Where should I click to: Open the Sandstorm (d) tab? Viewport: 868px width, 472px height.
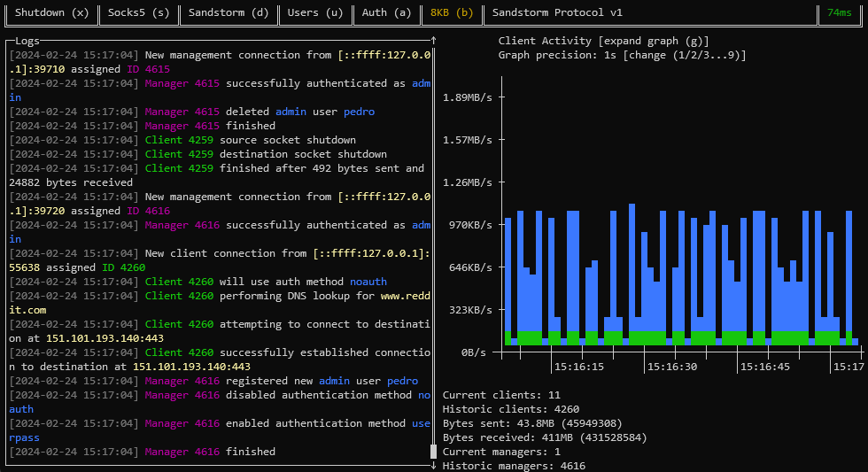pyautogui.click(x=229, y=12)
